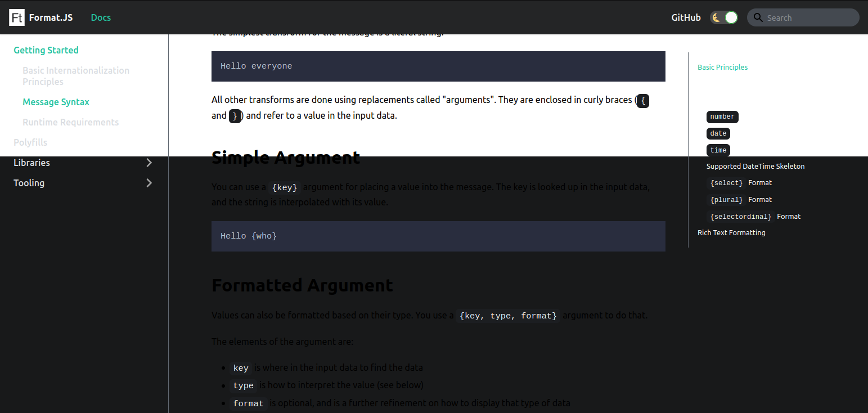Jump to Rich Text Formatting section
Viewport: 868px width, 413px height.
(x=731, y=232)
